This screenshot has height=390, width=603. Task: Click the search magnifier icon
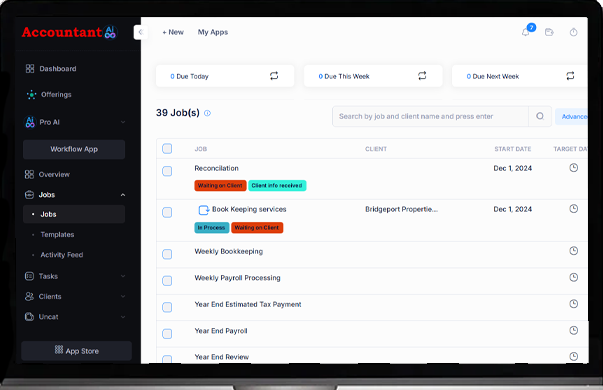[540, 116]
